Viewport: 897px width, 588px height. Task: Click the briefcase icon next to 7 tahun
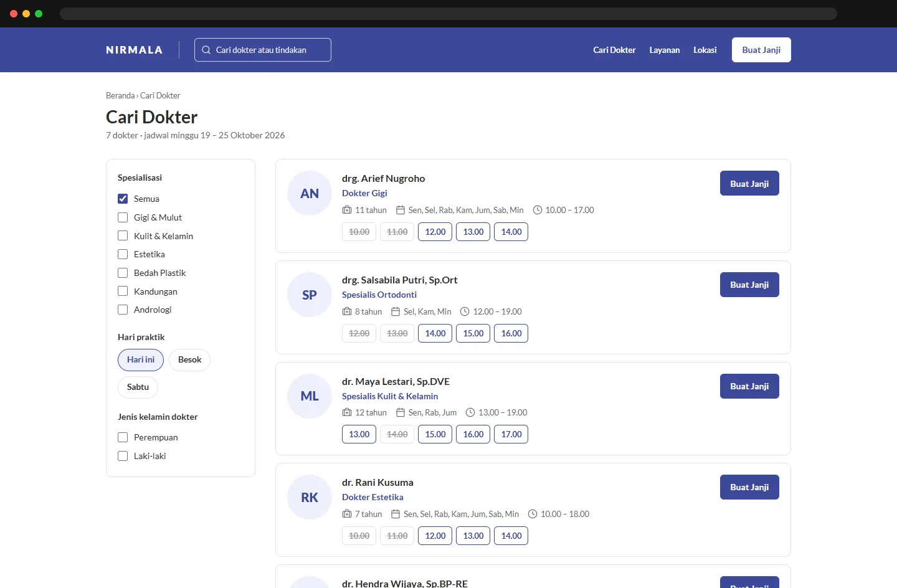click(347, 514)
